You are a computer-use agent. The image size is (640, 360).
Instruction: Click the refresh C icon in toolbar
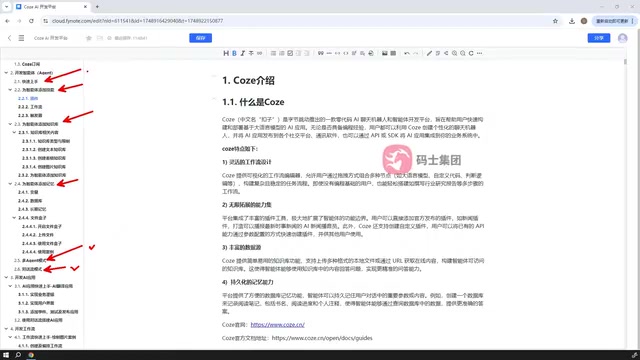[471, 53]
